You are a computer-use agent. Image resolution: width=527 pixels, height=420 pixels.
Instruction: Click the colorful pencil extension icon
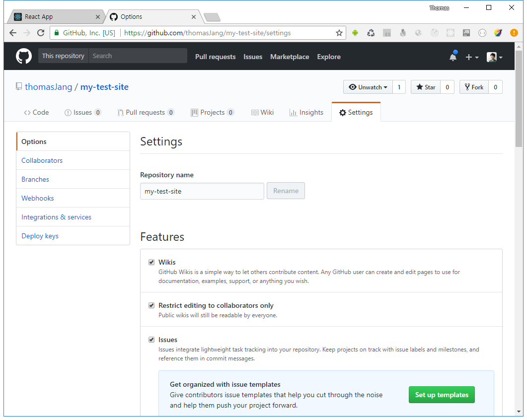498,33
